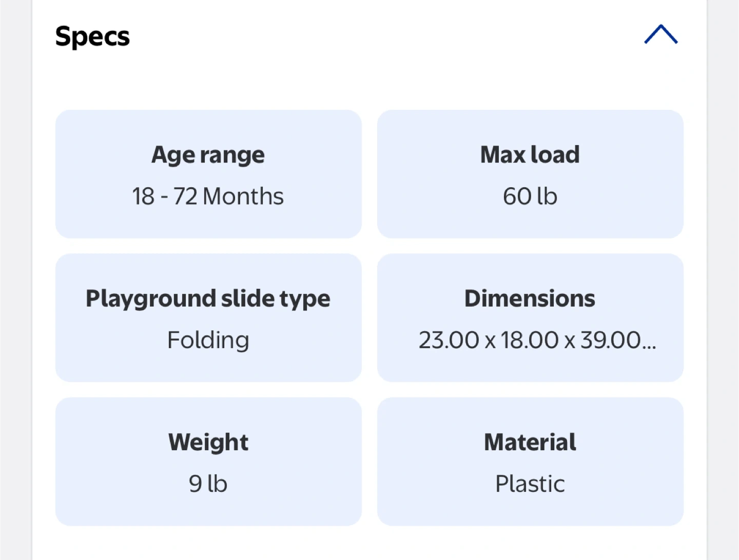Click the 'Playground slide type' label
Image resolution: width=739 pixels, height=560 pixels.
click(x=208, y=299)
